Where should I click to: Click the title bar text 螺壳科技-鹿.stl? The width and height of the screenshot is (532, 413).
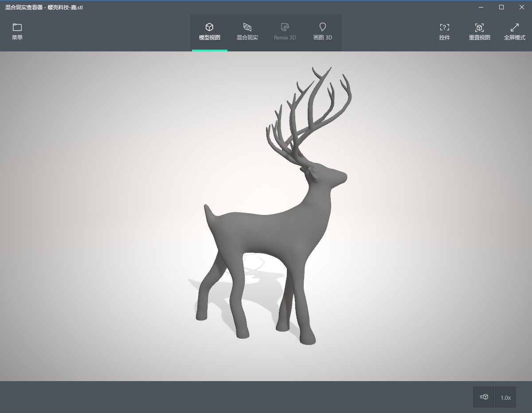[65, 8]
